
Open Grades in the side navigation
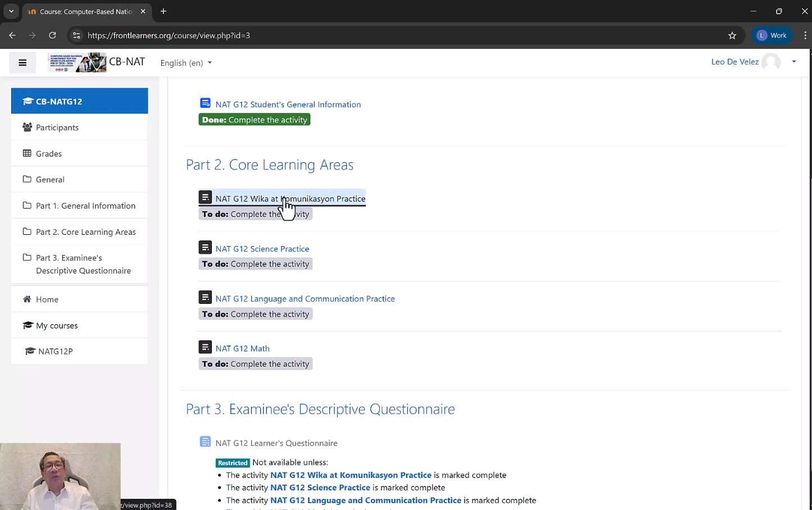49,153
